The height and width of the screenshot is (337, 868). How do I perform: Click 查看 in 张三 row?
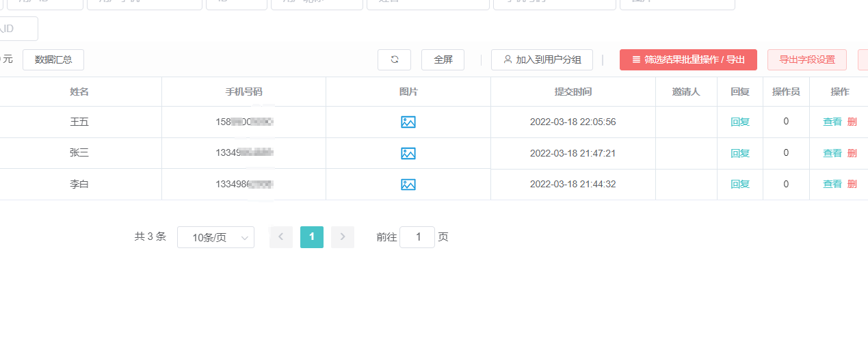tap(832, 153)
